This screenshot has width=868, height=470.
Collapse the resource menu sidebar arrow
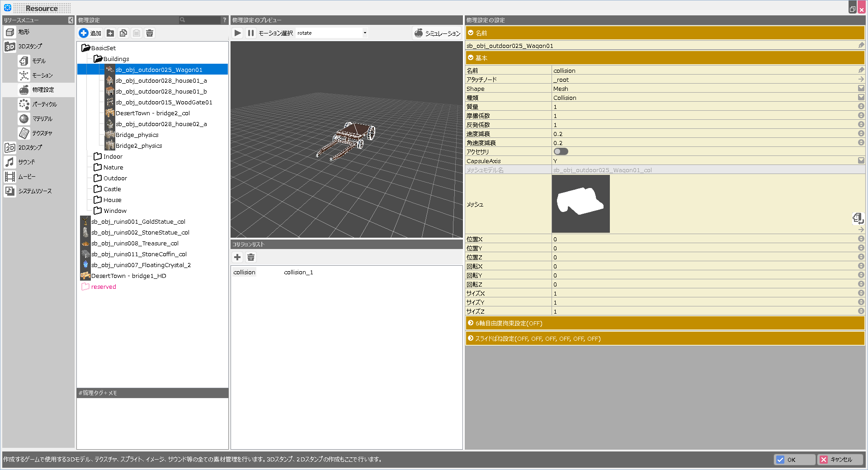point(71,20)
